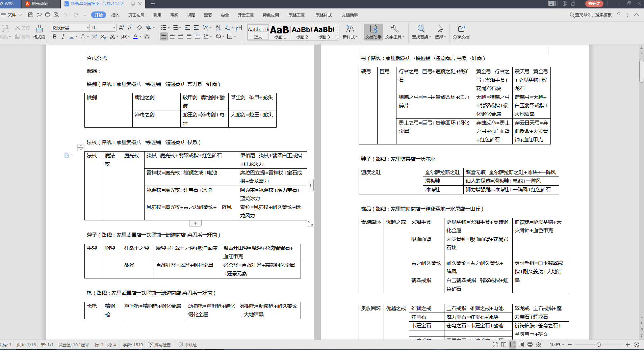Set paragraph alignment to left
The width and height of the screenshot is (644, 350).
[x=164, y=36]
